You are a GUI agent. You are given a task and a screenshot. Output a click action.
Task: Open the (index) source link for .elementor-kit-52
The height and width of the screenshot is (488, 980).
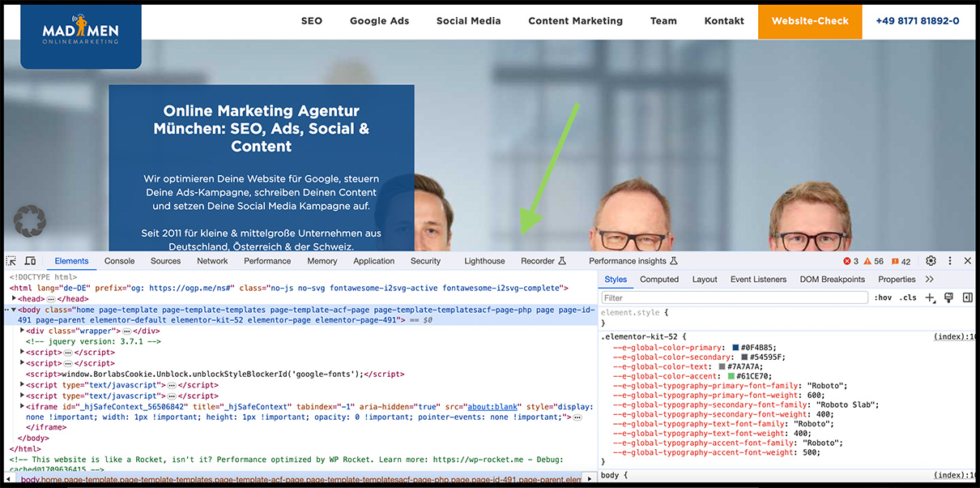click(x=955, y=336)
